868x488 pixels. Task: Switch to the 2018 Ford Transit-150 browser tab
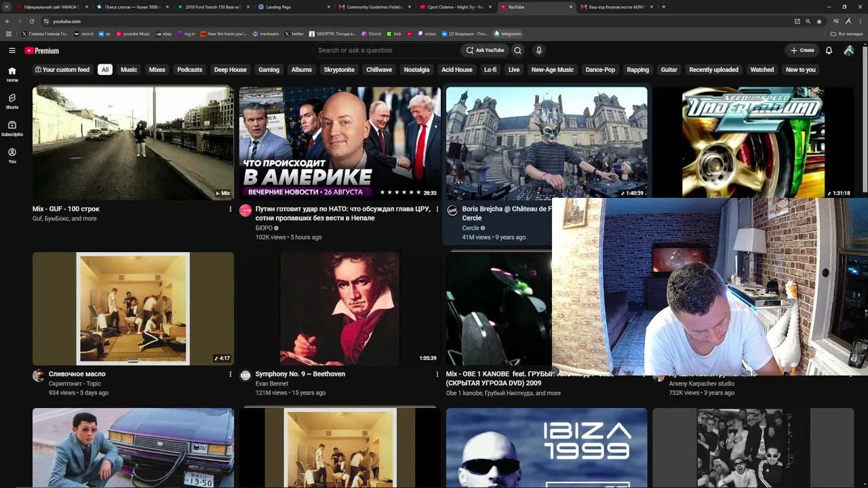[x=213, y=7]
